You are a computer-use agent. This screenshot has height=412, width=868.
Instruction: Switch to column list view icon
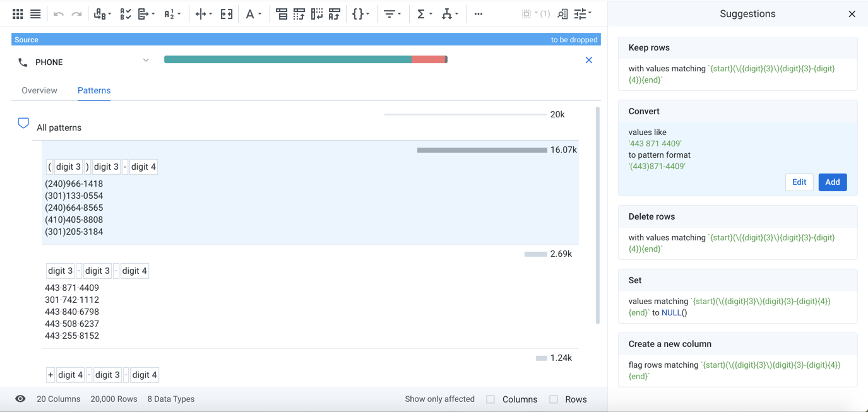click(35, 14)
